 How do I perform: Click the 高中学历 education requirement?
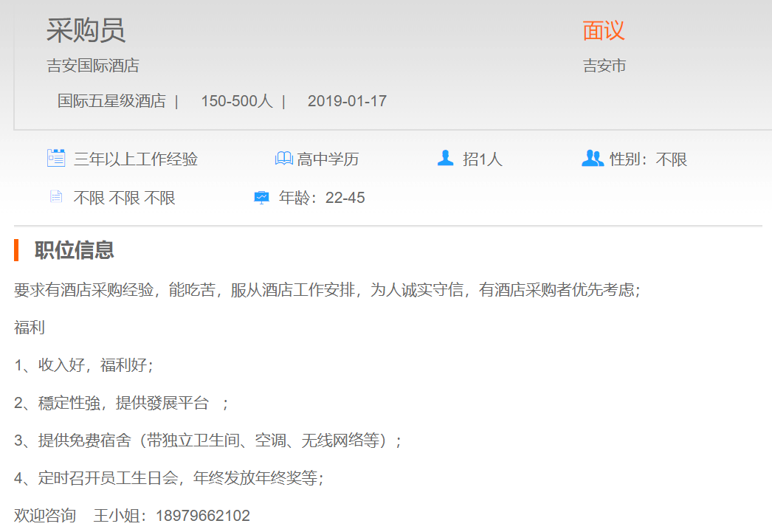[328, 159]
